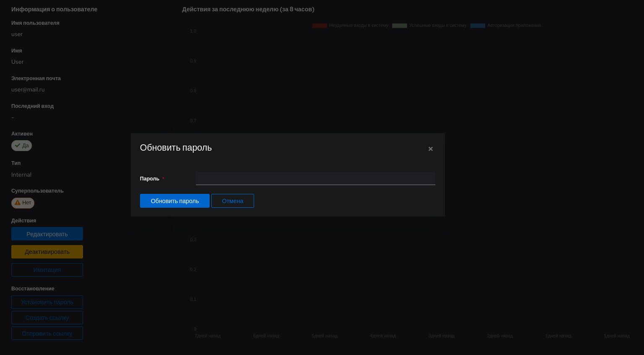Image resolution: width=644 pixels, height=355 pixels.
Task: Click the Пароль input field
Action: [316, 178]
